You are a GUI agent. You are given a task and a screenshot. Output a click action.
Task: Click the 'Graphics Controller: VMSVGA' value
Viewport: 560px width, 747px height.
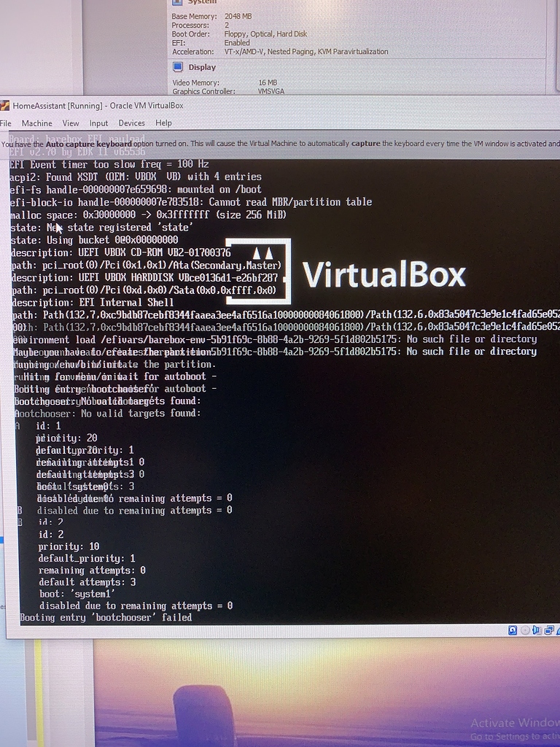tap(271, 91)
